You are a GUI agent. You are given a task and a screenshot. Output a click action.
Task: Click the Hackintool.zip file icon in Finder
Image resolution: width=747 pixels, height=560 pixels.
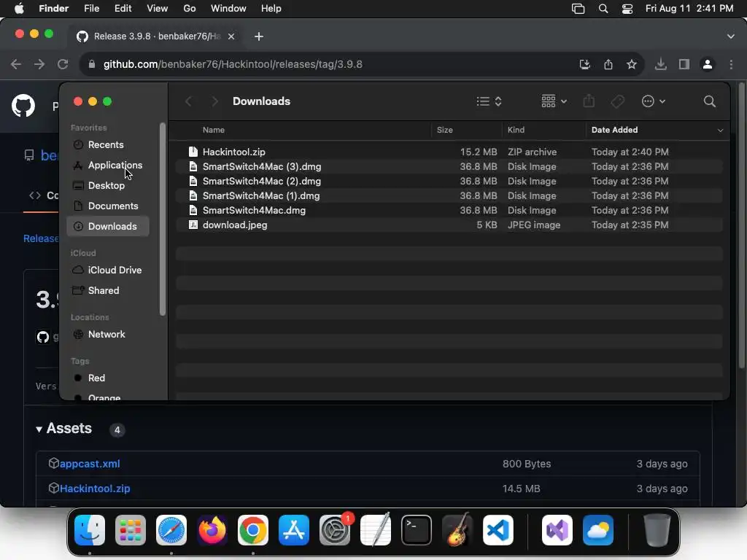(193, 152)
